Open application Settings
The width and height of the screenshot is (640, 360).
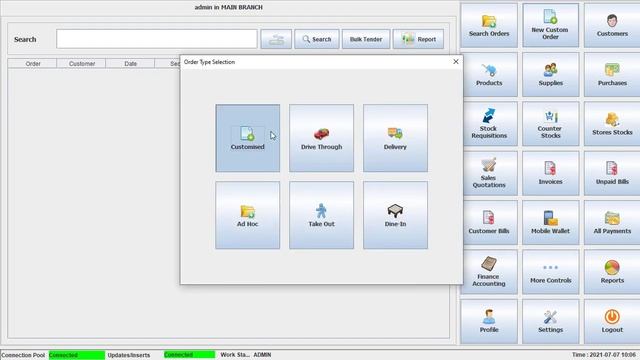coord(550,322)
